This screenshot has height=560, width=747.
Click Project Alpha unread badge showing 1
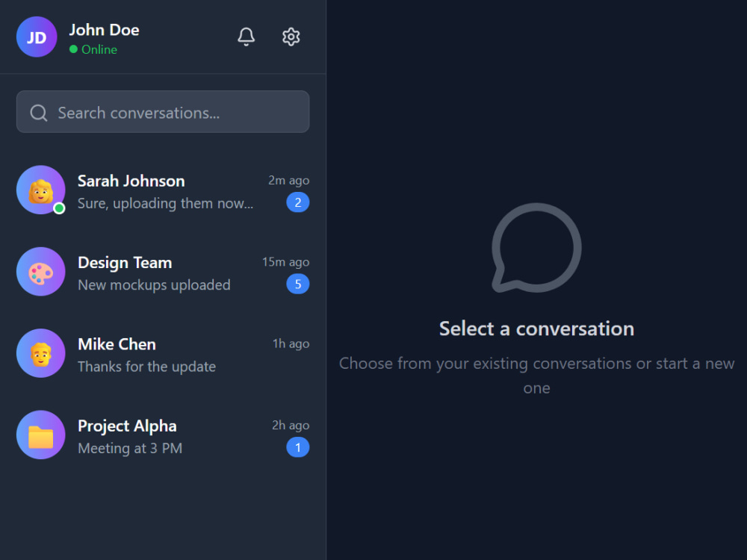[298, 447]
